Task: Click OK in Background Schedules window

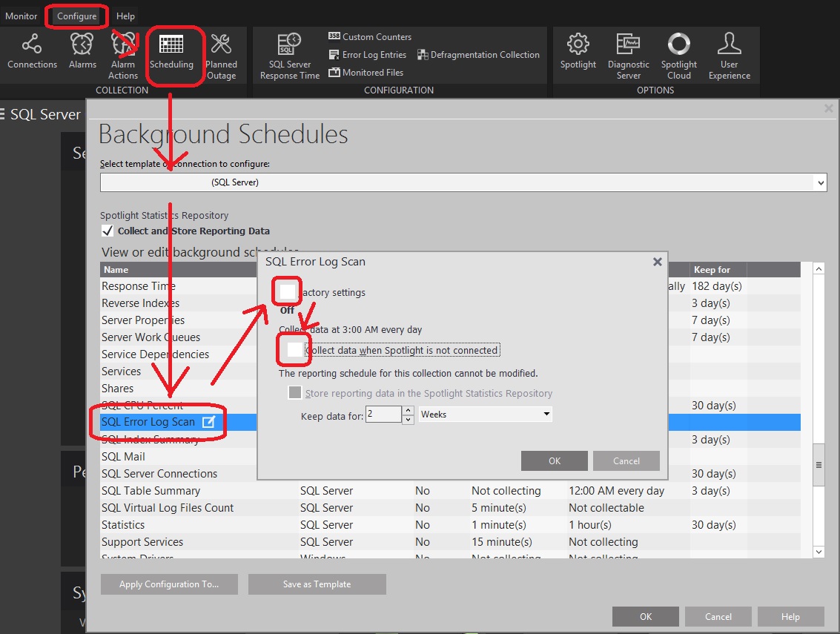Action: point(646,616)
